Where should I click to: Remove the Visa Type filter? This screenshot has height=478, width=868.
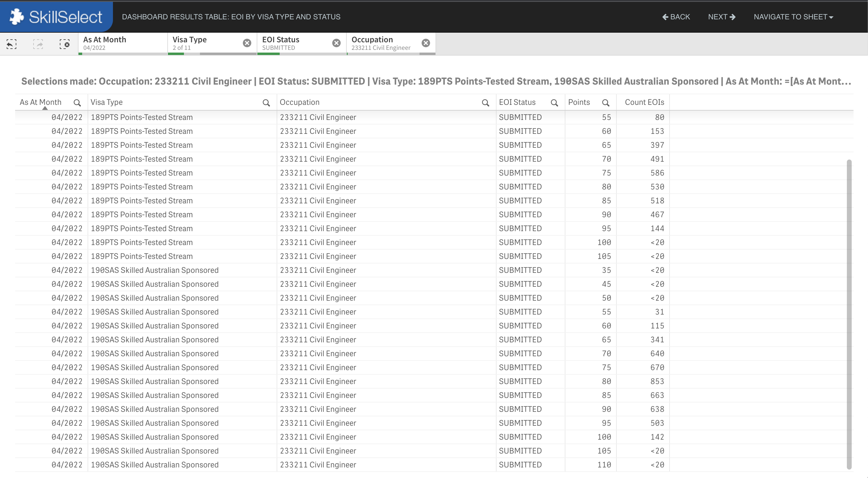coord(247,43)
